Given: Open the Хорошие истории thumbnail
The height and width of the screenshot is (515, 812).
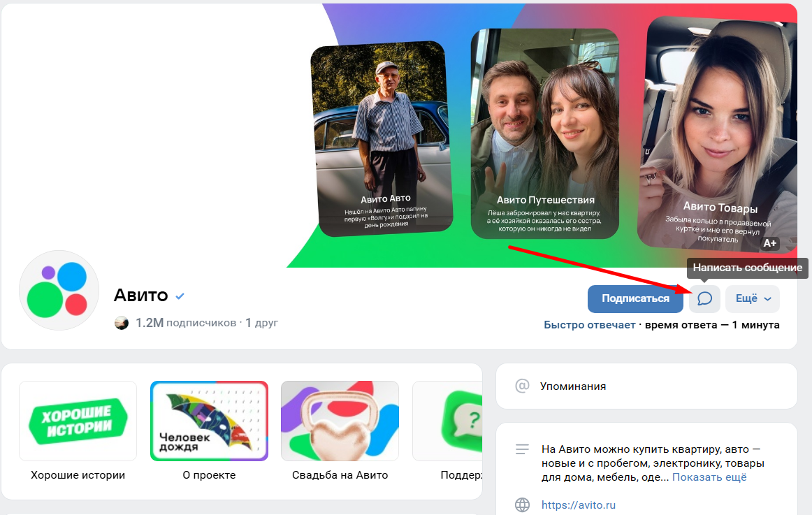Looking at the screenshot, I should 78,421.
